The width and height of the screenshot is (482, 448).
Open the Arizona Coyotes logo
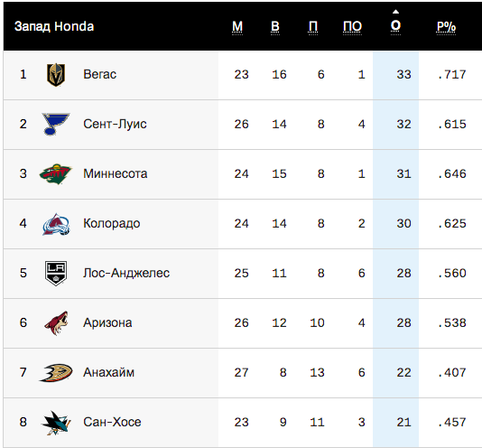[56, 323]
